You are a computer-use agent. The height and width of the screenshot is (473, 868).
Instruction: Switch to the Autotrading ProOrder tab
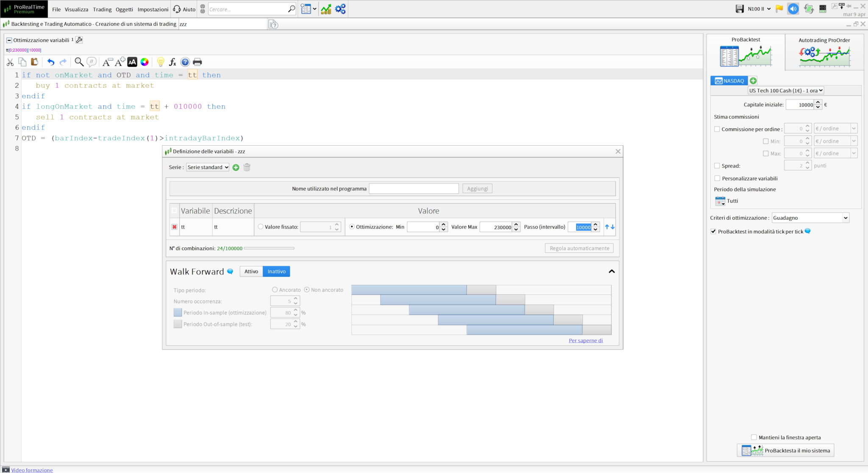point(824,53)
